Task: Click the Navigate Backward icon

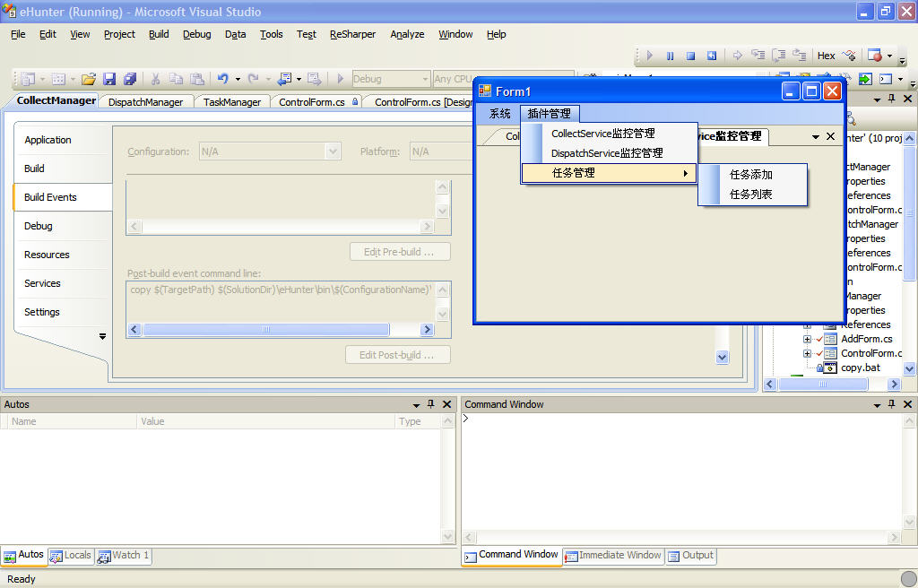Action: [x=284, y=79]
